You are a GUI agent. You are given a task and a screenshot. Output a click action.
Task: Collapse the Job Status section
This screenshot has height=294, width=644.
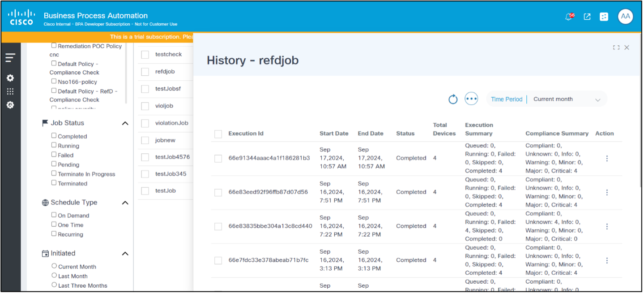click(x=125, y=123)
